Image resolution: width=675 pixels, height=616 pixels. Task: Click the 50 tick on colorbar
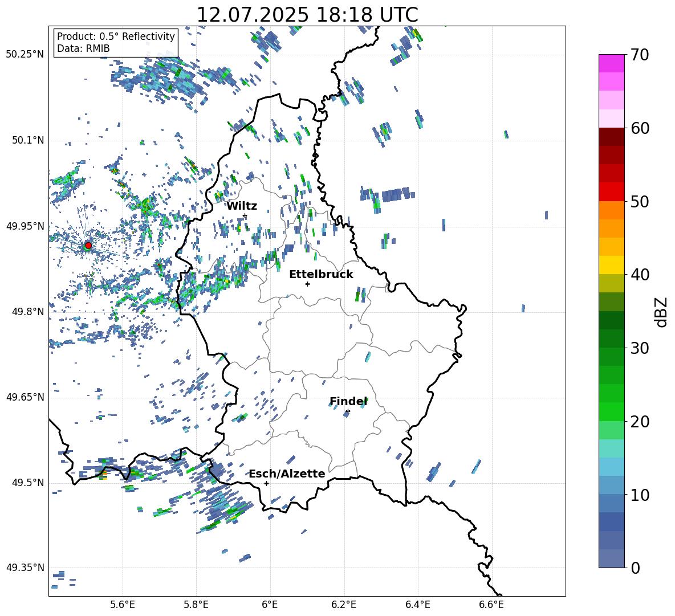(640, 201)
